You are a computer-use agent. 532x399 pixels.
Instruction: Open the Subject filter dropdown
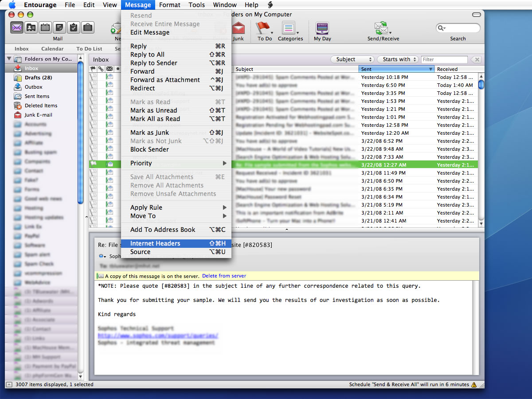pos(352,59)
